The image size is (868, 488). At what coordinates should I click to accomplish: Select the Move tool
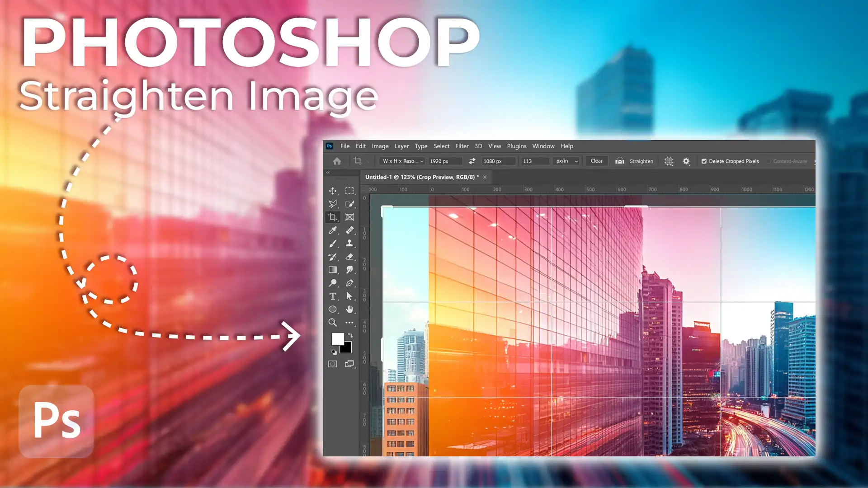tap(333, 191)
